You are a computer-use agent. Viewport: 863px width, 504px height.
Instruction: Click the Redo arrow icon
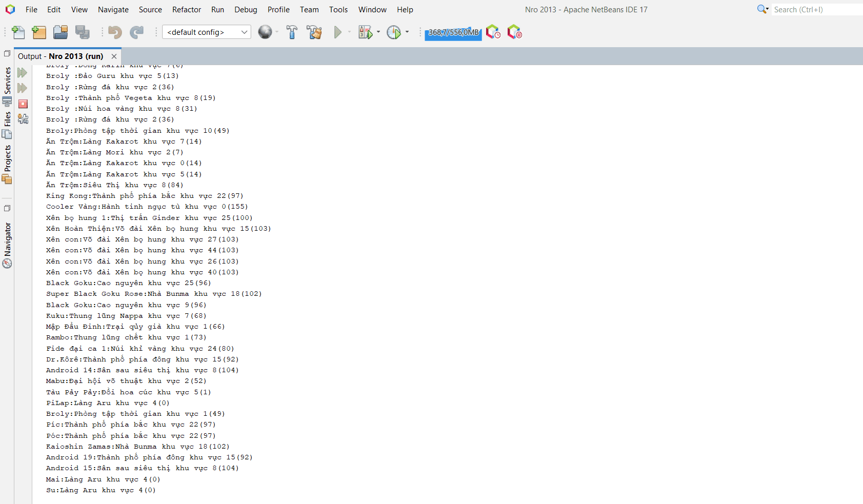(136, 32)
